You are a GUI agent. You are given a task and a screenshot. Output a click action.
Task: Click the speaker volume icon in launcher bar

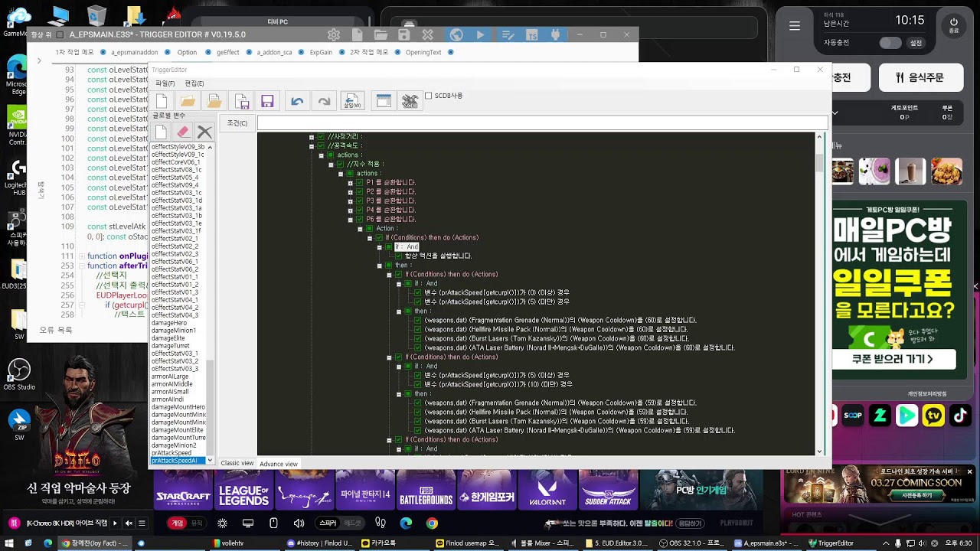tap(299, 523)
